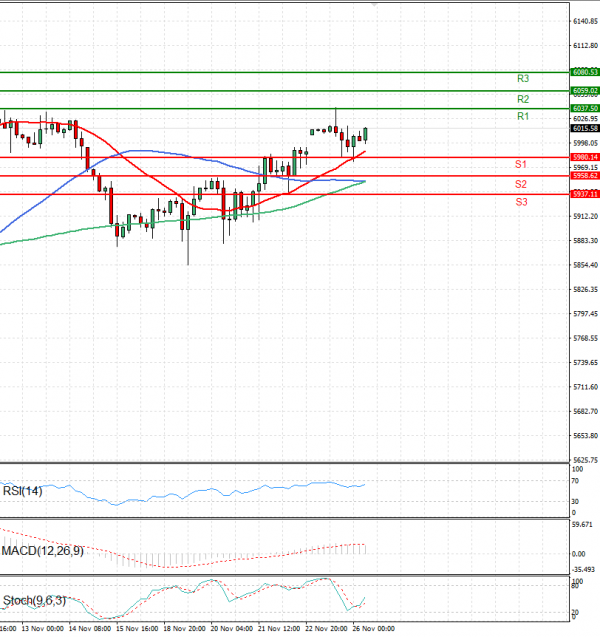The height and width of the screenshot is (637, 600).
Task: Click the 15 Nov 16:00 time label
Action: point(137,629)
